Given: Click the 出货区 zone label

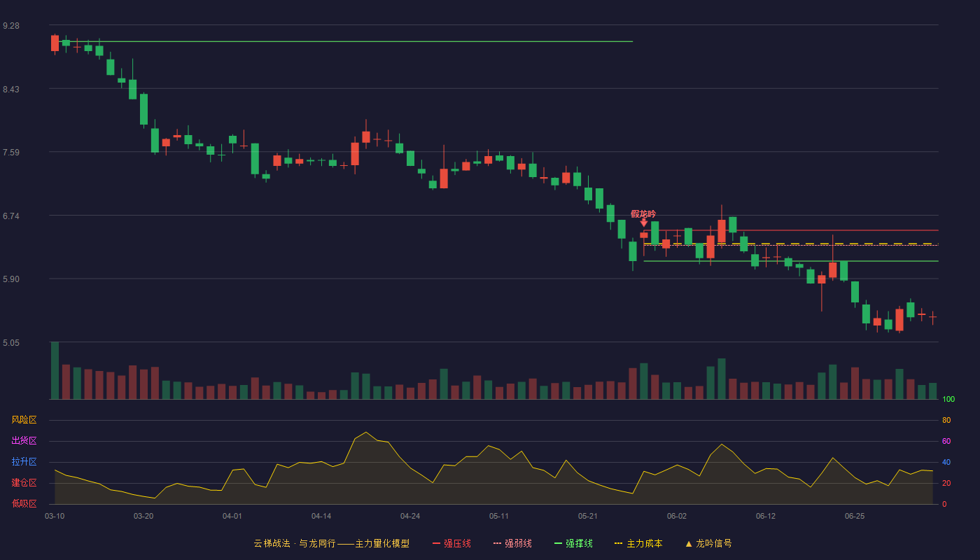Looking at the screenshot, I should point(24,441).
